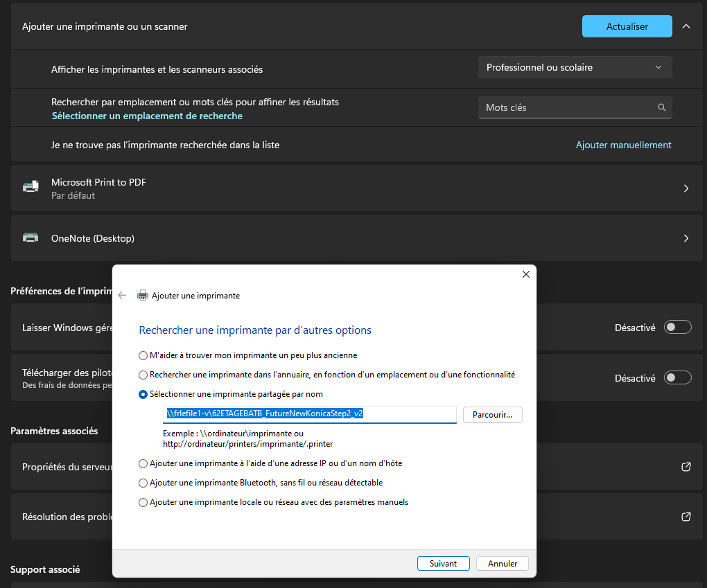Collapse the 'Ajouter une imprimante ou un scanner' section
Image resolution: width=707 pixels, height=588 pixels.
(686, 26)
